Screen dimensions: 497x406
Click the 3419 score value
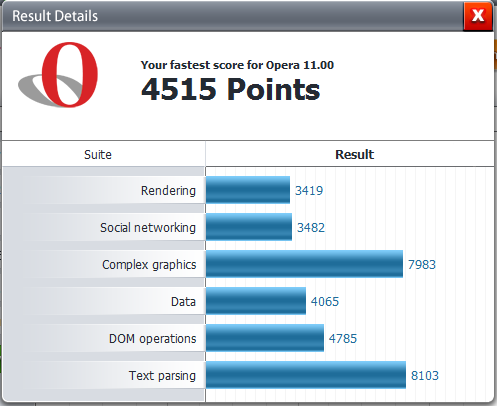coord(309,191)
